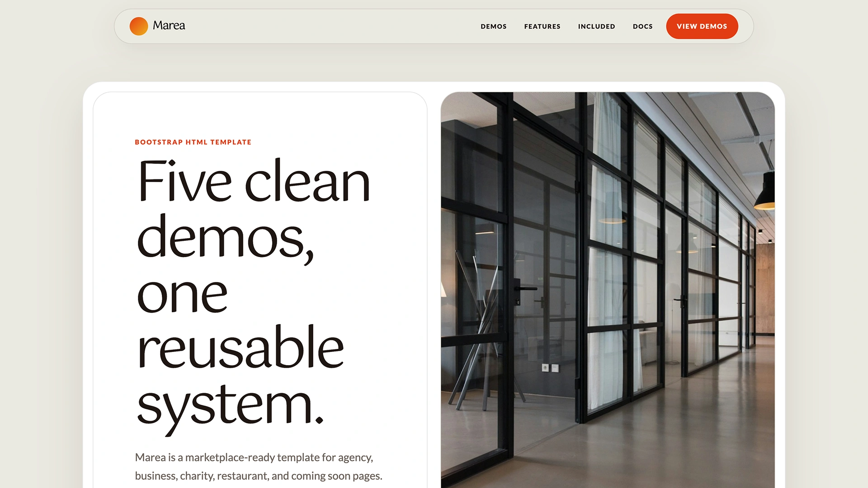
Task: Go to the Demos nav item
Action: coord(494,26)
